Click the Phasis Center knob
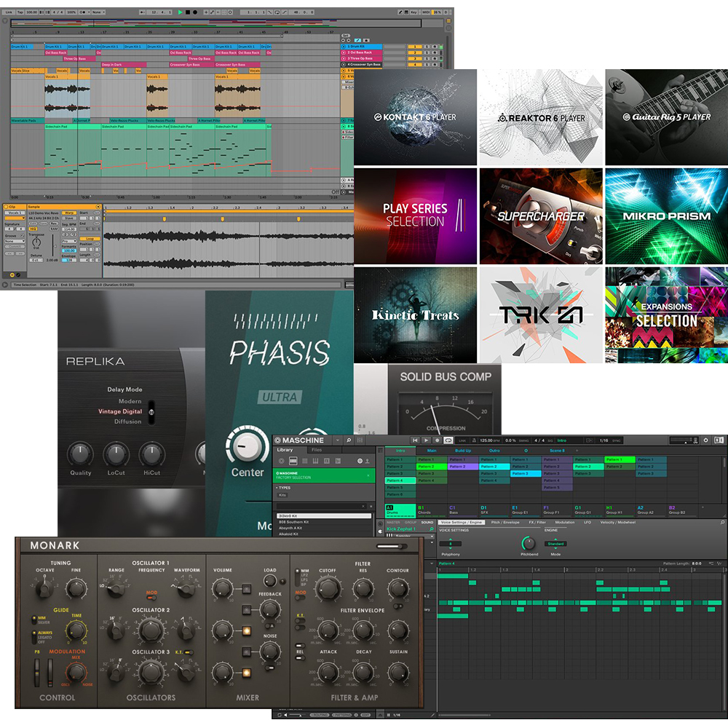Screen dimensions: 728x728 pyautogui.click(x=248, y=446)
